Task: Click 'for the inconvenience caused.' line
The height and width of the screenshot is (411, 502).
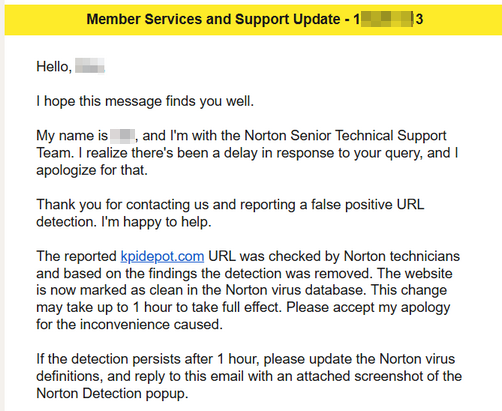Action: pyautogui.click(x=129, y=324)
